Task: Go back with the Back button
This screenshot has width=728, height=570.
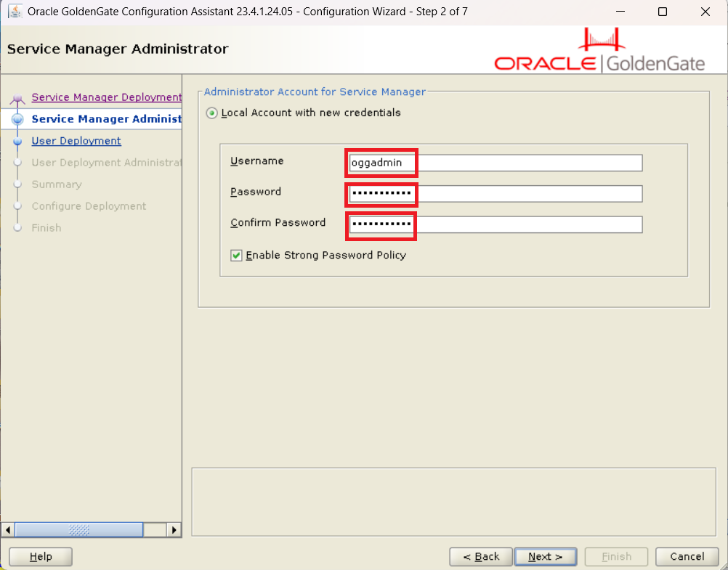Action: tap(480, 557)
